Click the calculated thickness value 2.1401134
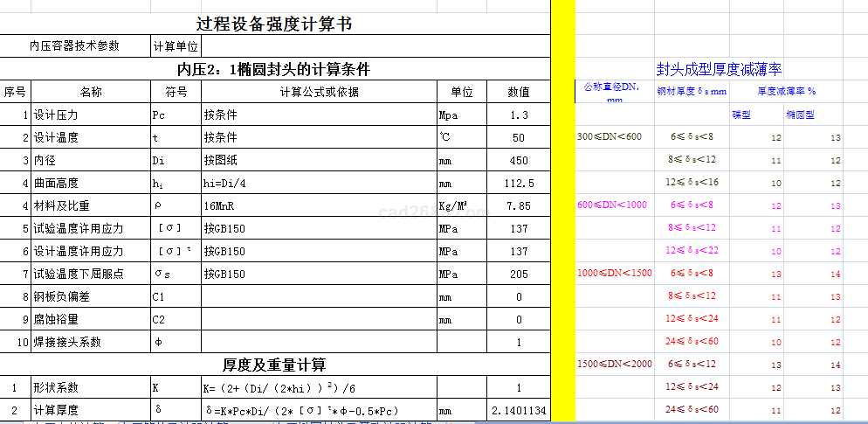Screen dimensions: 868x424 (518, 410)
